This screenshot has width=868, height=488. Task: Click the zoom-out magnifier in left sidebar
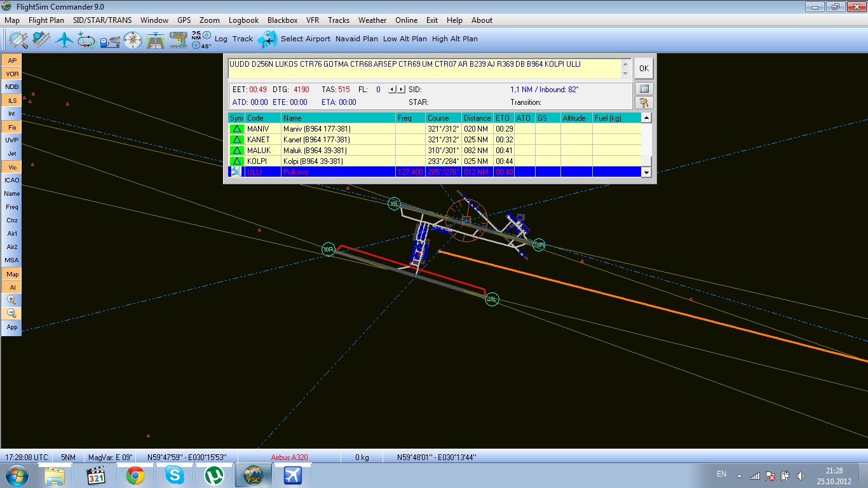tap(12, 313)
